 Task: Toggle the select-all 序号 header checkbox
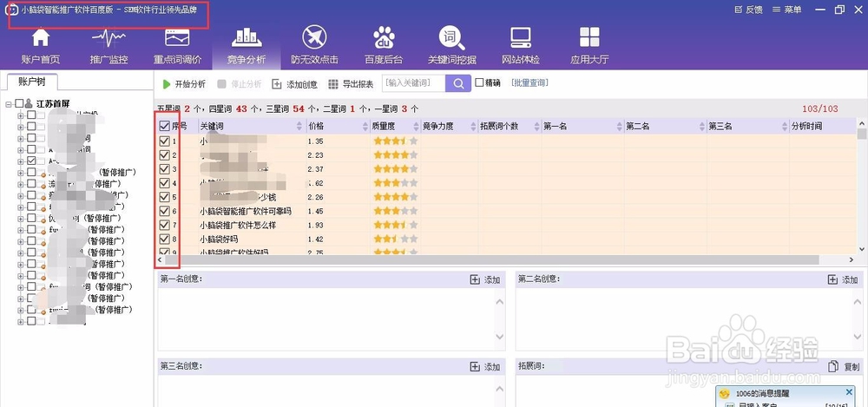(164, 127)
